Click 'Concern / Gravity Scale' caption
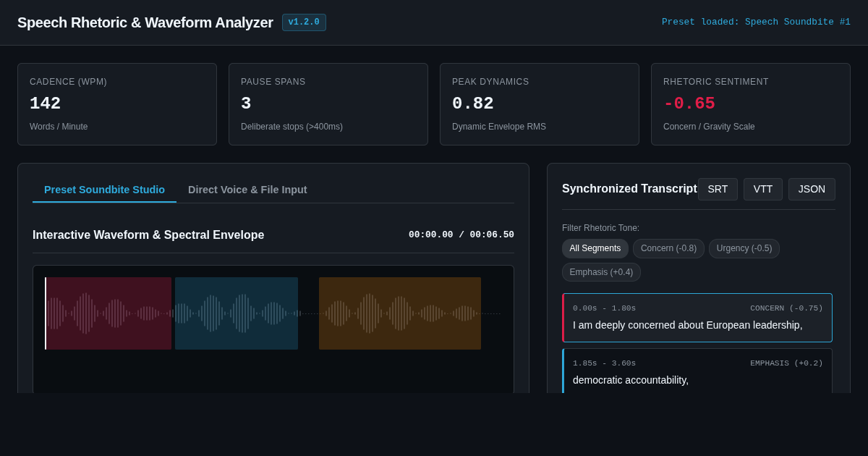This screenshot has height=456, width=868. click(x=709, y=127)
